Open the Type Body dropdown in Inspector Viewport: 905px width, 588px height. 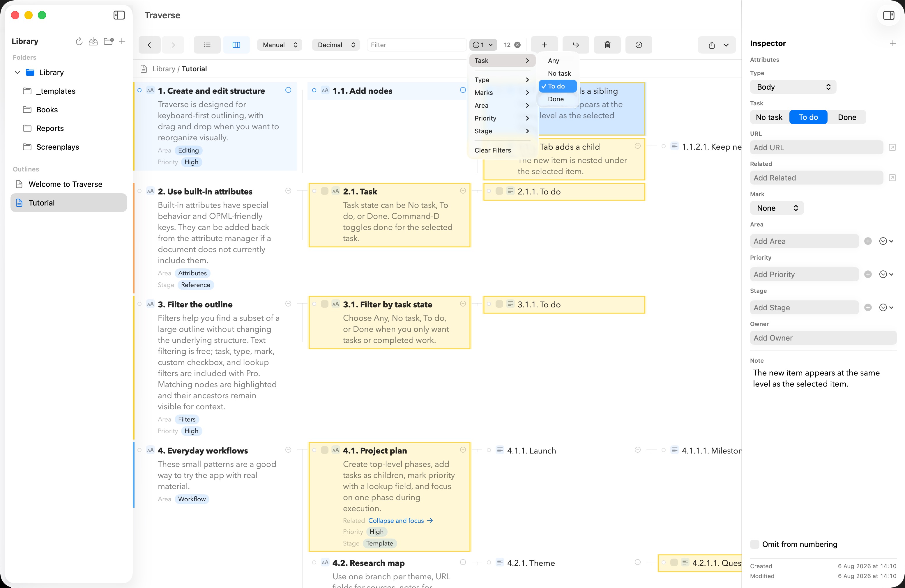[x=793, y=87]
